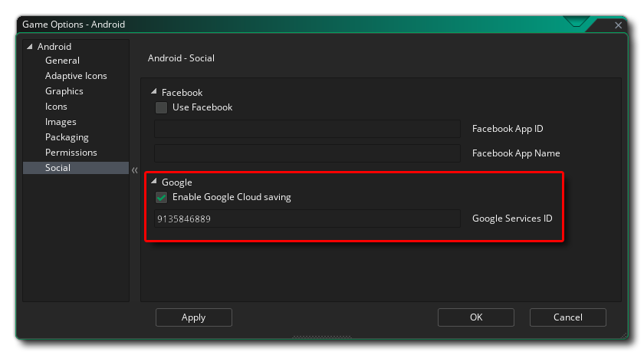
Task: Select the Social settings entry
Action: pyautogui.click(x=76, y=168)
